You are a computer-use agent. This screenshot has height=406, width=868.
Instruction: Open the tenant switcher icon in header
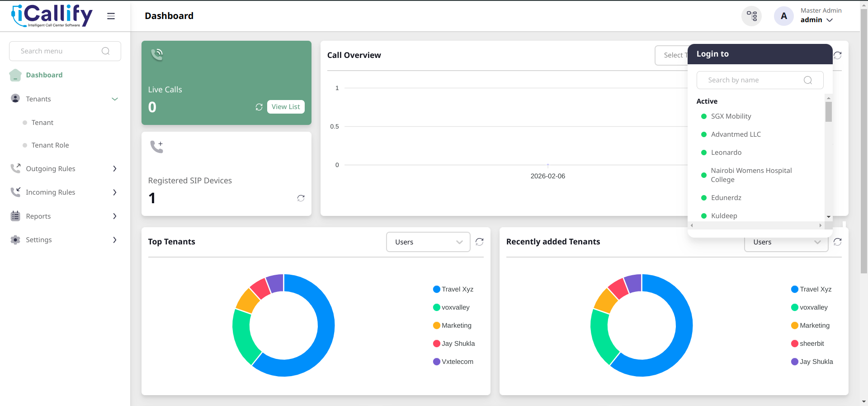point(751,16)
